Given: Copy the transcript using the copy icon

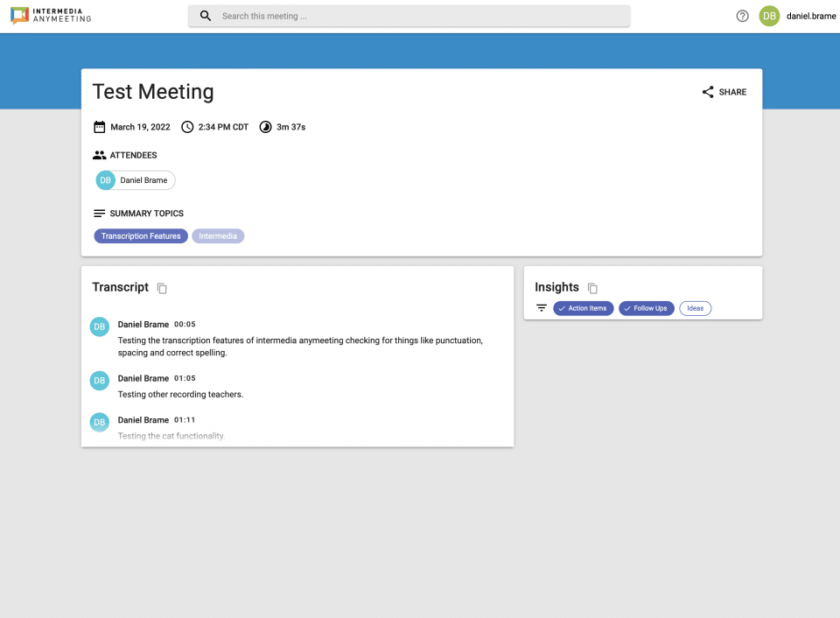Looking at the screenshot, I should point(161,287).
